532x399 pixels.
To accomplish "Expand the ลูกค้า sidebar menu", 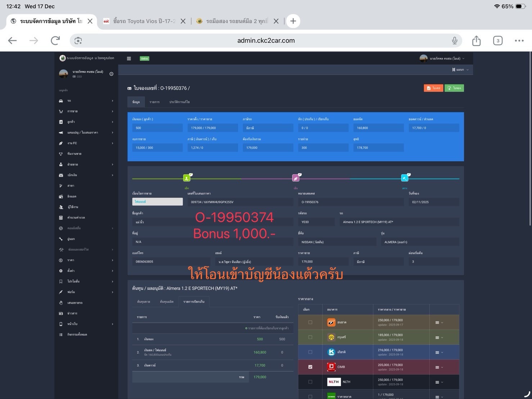I will pos(86,122).
